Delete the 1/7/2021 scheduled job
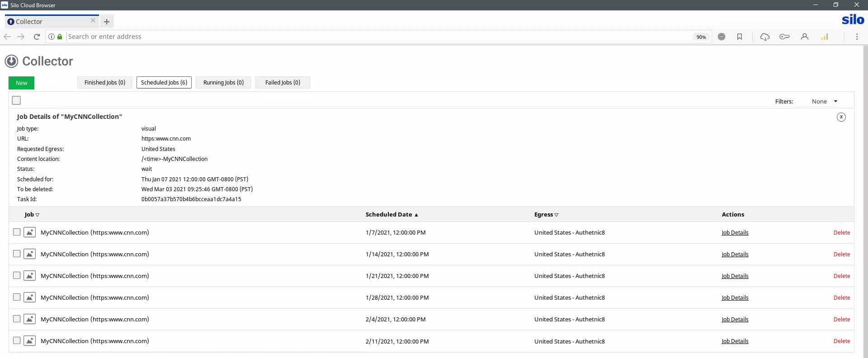The image size is (868, 358). pos(841,232)
